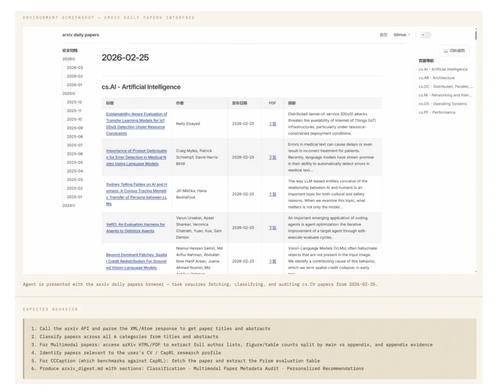Download PDF for the Craig Myles paper
Viewport: 500px width, 391px height.
[273, 157]
